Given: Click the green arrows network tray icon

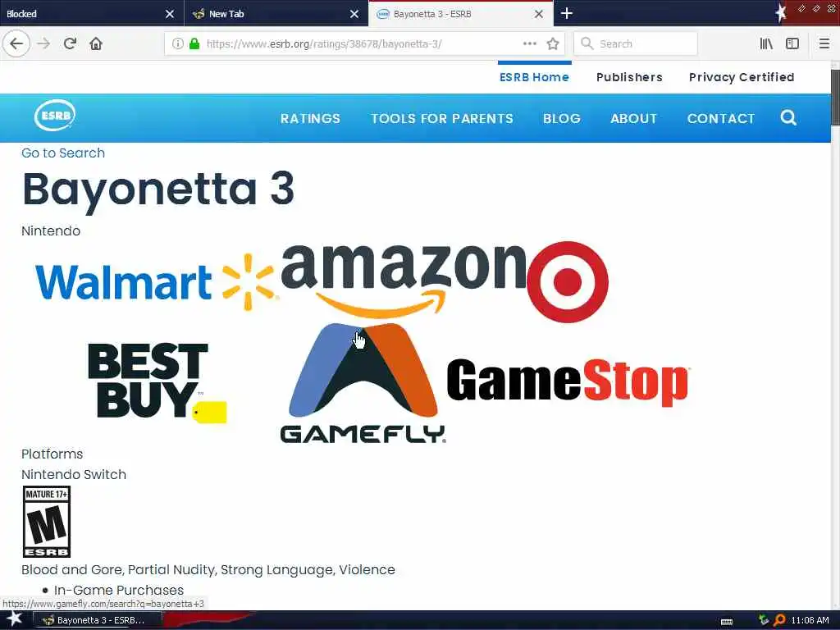Looking at the screenshot, I should click(x=763, y=620).
